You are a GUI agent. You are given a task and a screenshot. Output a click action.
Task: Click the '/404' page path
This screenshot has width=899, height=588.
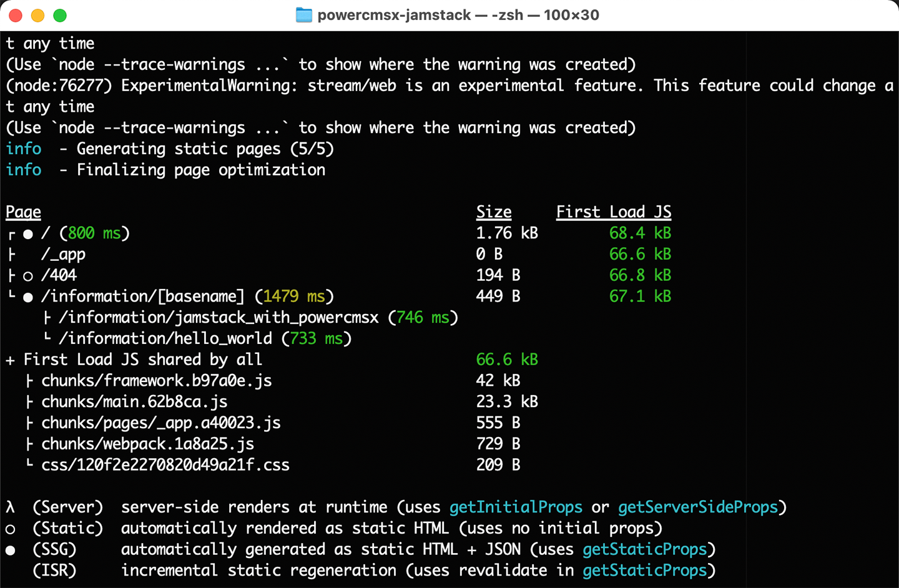pyautogui.click(x=59, y=275)
